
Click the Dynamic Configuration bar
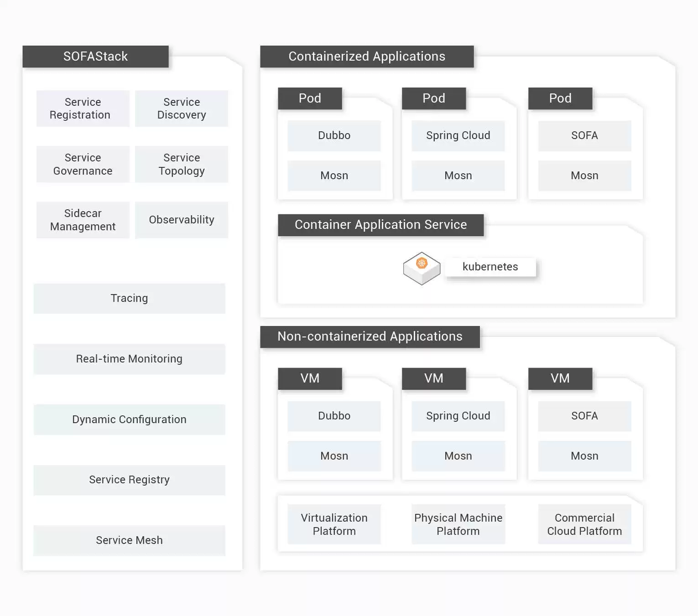pyautogui.click(x=129, y=419)
